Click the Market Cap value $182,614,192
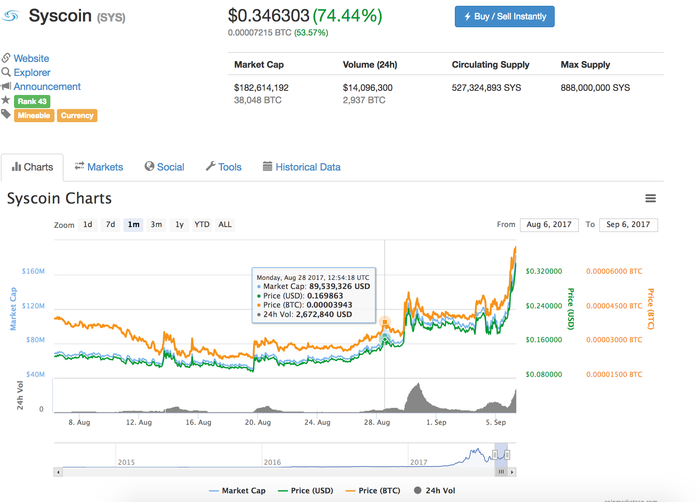The height and width of the screenshot is (502, 700). tap(261, 88)
